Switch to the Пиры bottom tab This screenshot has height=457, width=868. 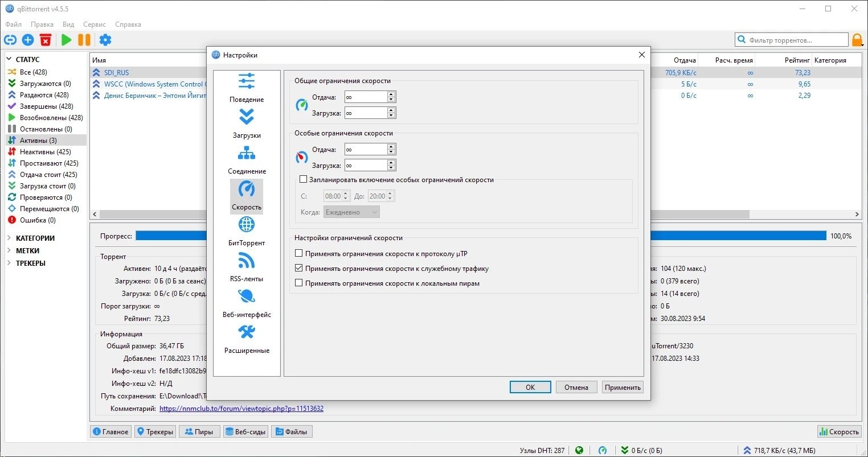(199, 431)
